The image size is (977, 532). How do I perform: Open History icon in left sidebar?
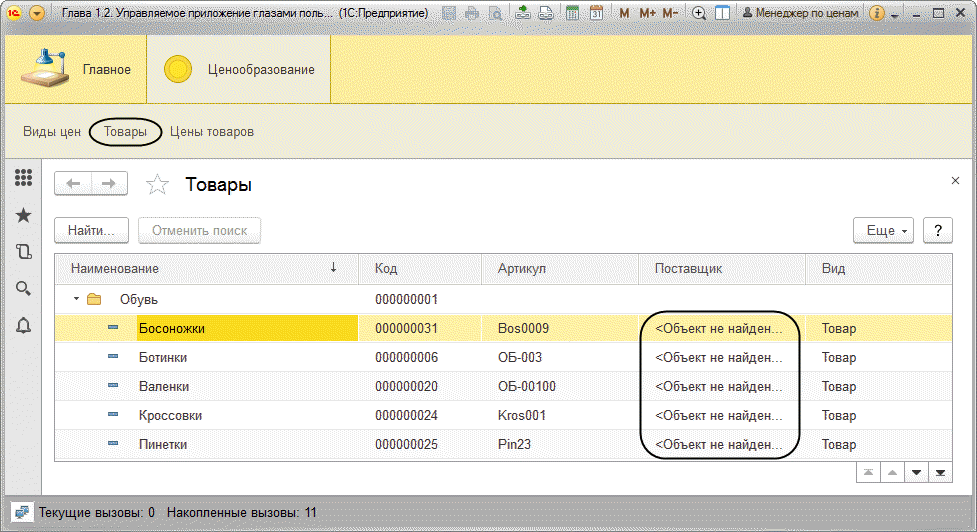(x=23, y=252)
